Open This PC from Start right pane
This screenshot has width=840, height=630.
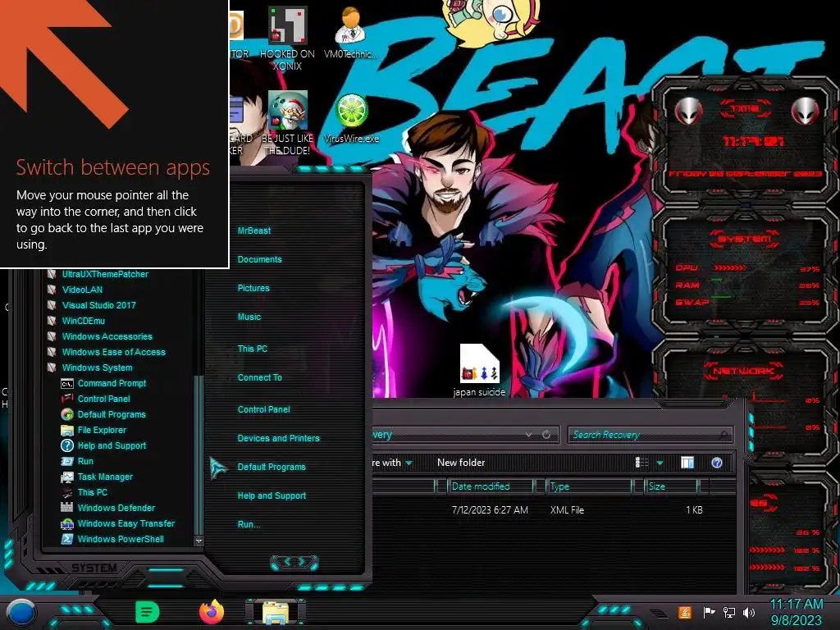pyautogui.click(x=253, y=348)
